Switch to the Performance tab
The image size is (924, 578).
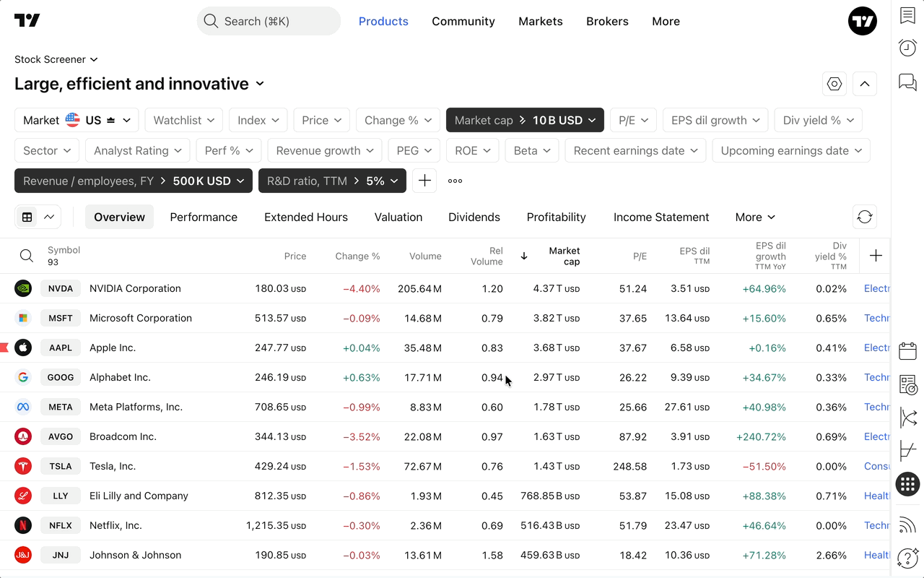(x=204, y=217)
